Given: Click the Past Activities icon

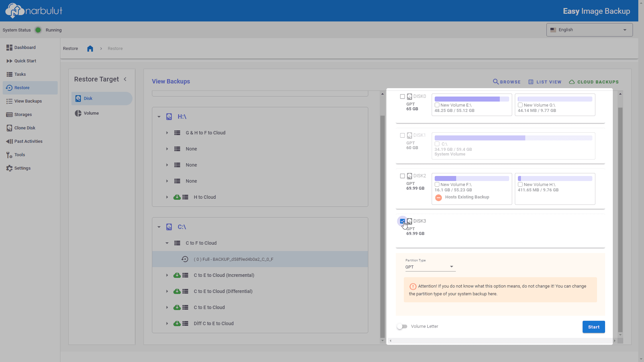Looking at the screenshot, I should click(9, 141).
